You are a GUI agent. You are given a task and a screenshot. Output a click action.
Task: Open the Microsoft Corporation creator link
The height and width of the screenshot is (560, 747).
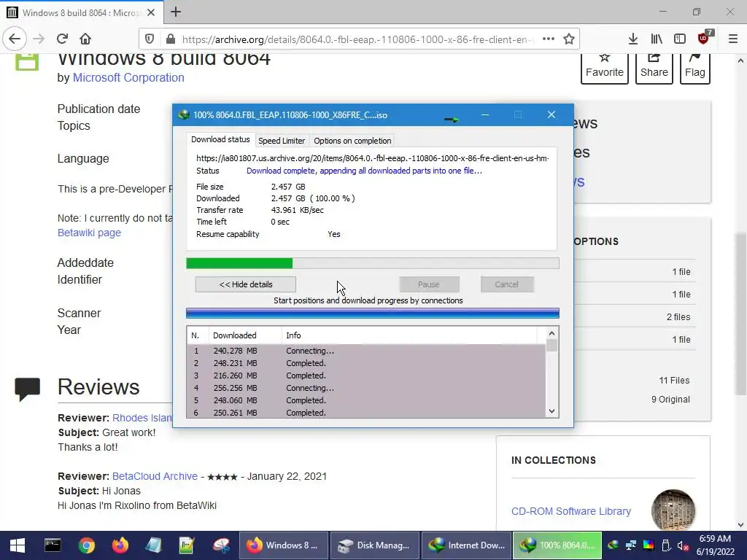click(x=128, y=77)
